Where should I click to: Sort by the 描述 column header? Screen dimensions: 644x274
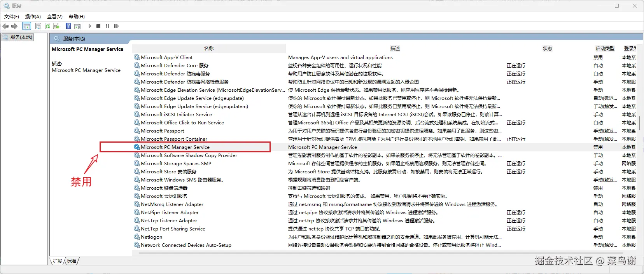[395, 49]
